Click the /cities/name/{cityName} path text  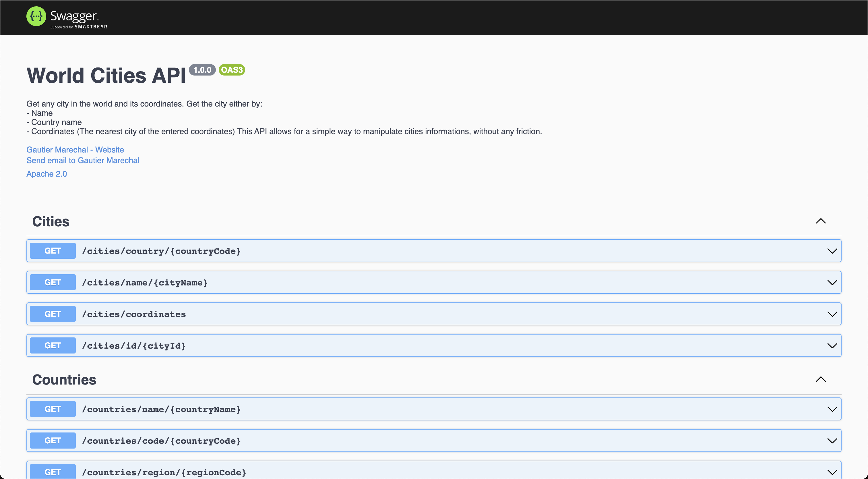[145, 283]
